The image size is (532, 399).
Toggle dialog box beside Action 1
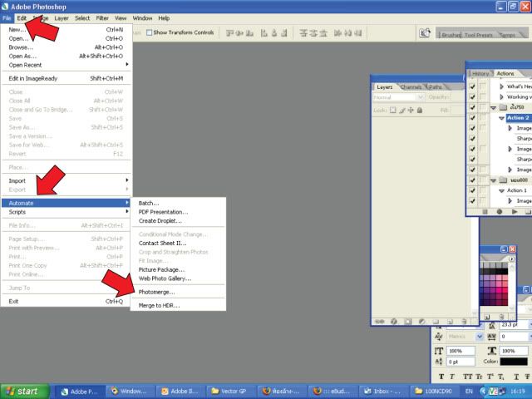483,190
